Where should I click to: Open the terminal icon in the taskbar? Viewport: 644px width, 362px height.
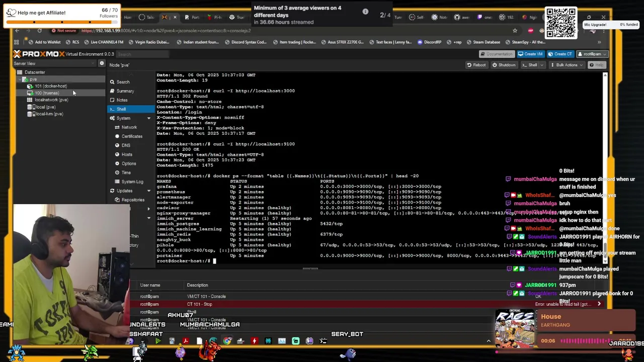323,341
